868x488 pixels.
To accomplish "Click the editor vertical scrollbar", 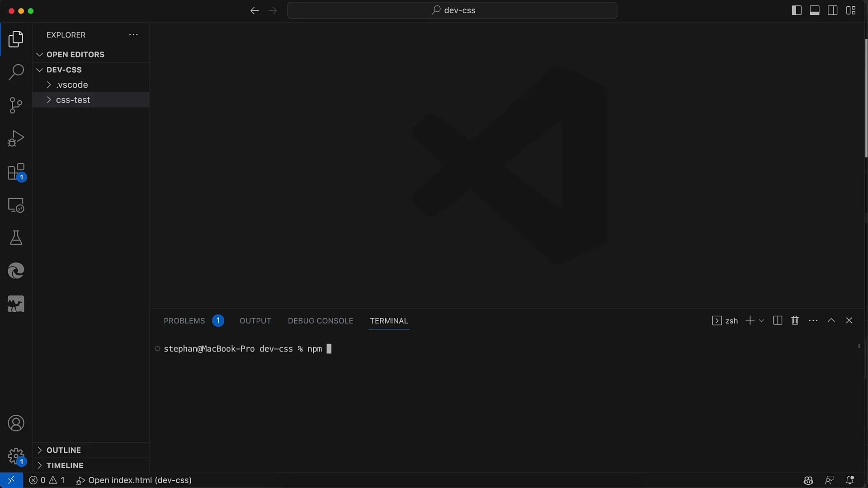I will 866,99.
